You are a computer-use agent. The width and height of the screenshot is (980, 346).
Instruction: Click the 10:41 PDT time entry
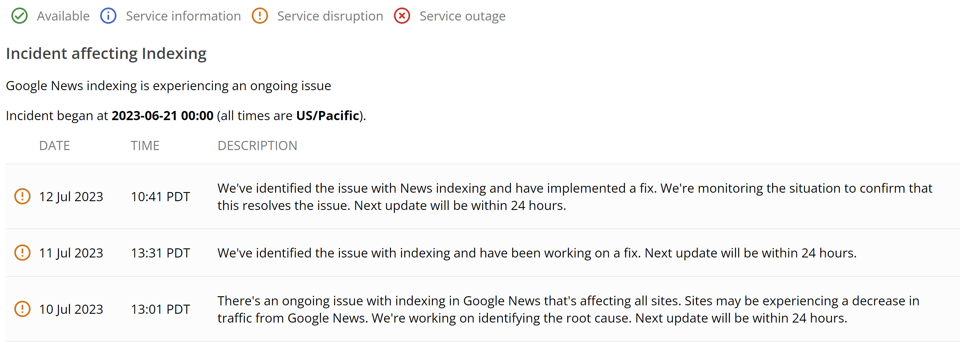coord(160,196)
